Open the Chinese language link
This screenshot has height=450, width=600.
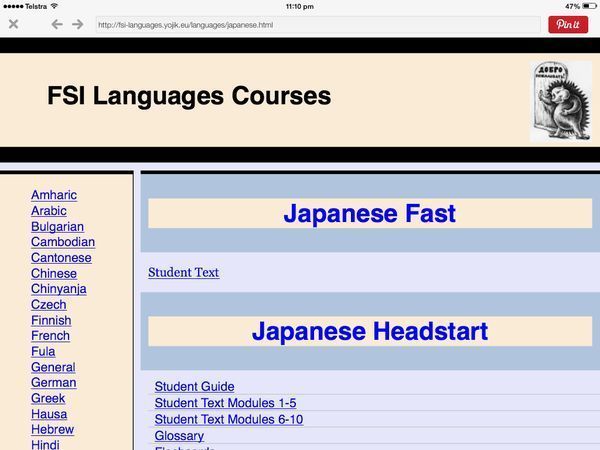[54, 273]
